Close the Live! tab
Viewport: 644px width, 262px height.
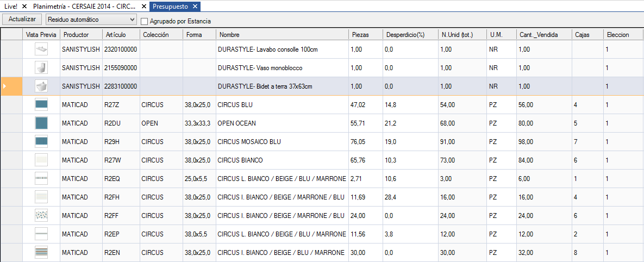[x=24, y=6]
